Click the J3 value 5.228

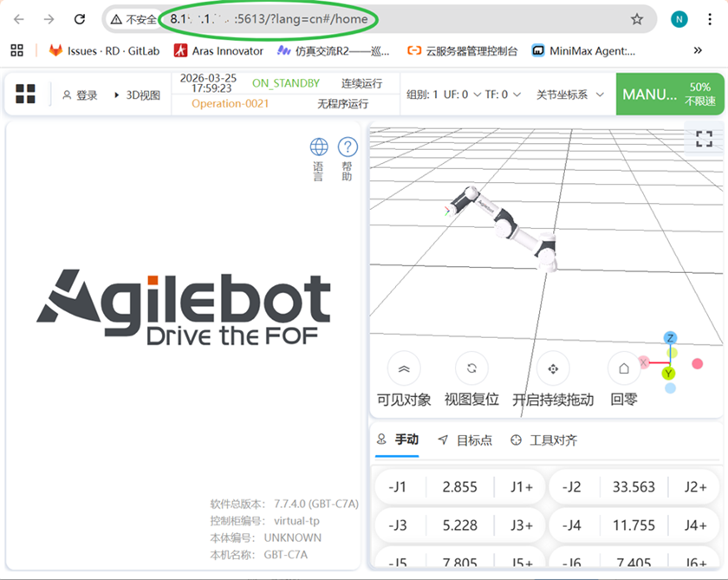click(x=459, y=525)
